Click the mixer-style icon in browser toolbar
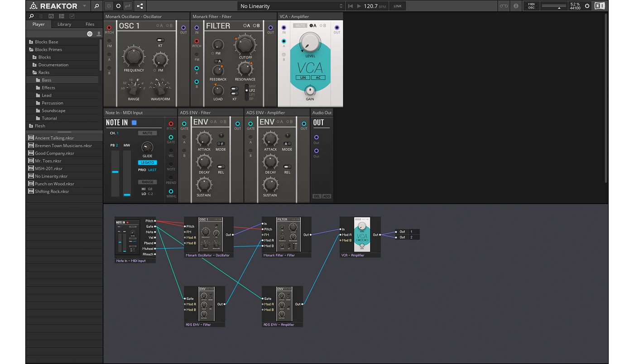 point(51,16)
